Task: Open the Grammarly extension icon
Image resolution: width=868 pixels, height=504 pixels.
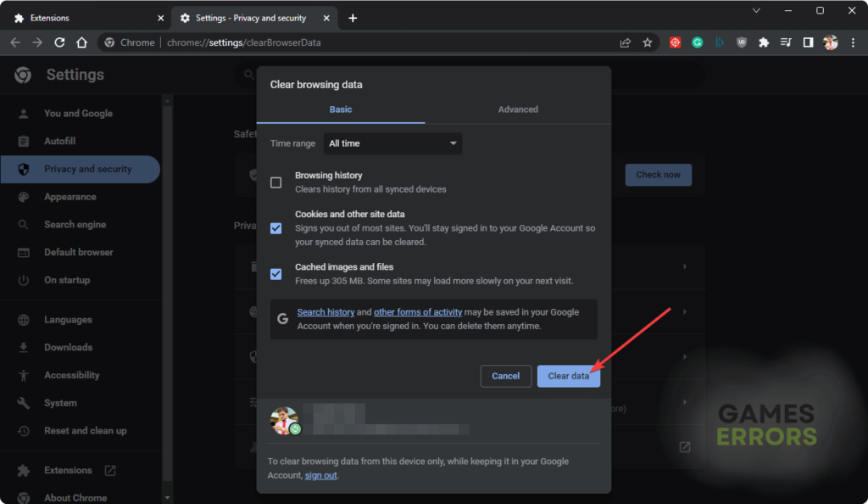Action: point(697,42)
